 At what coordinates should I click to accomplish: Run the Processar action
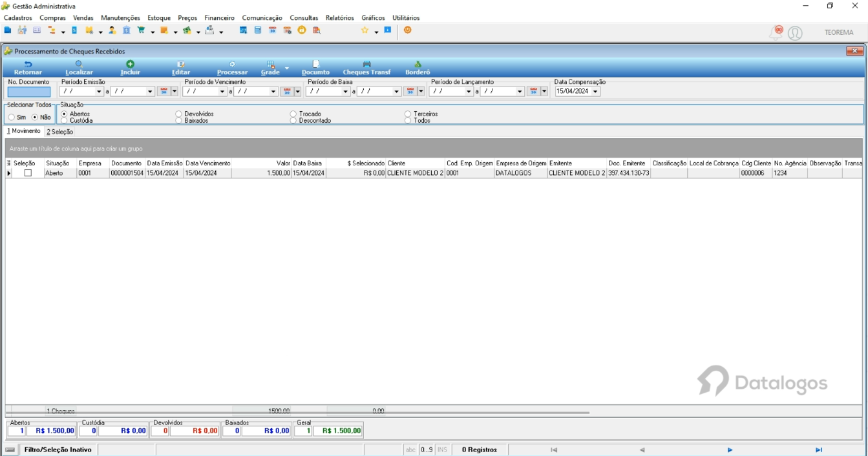coord(232,68)
